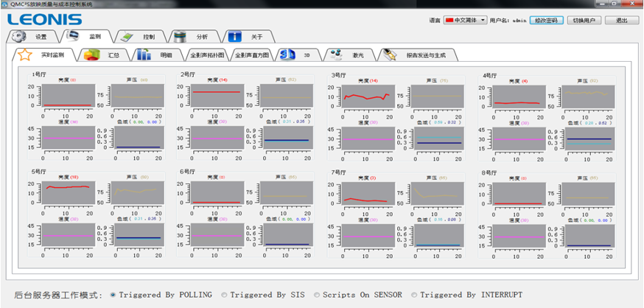Image resolution: width=644 pixels, height=308 pixels.
Task: Click the 7号厅 panel label
Action: pyautogui.click(x=339, y=173)
